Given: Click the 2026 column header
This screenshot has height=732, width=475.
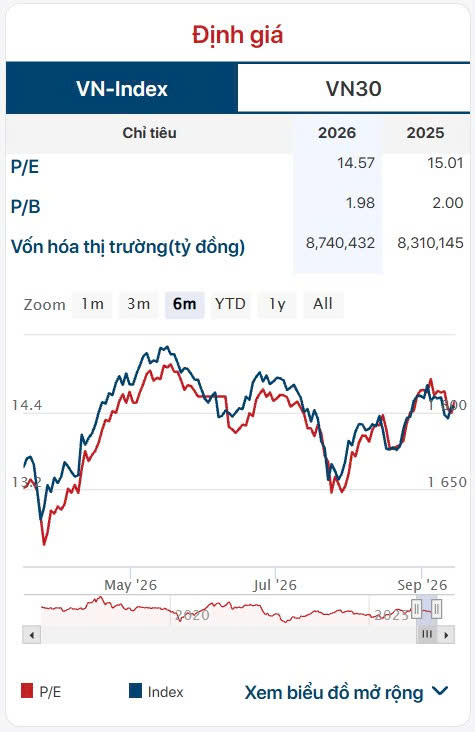Looking at the screenshot, I should pos(337,133).
